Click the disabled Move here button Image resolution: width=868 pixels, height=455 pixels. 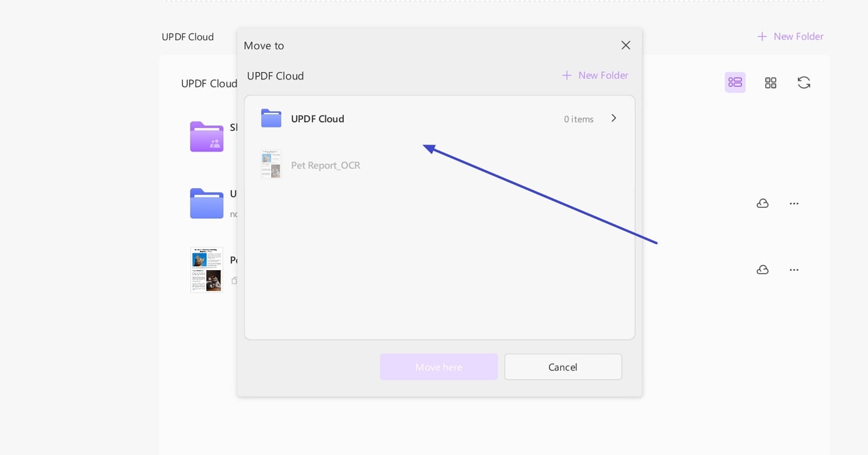pos(439,366)
